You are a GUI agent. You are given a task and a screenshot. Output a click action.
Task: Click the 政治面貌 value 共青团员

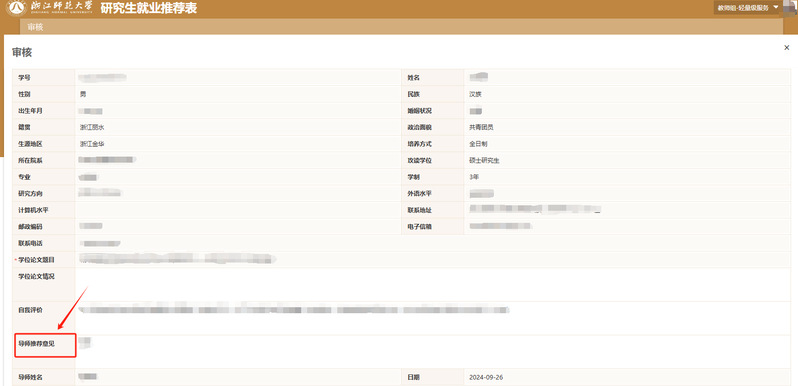click(481, 127)
